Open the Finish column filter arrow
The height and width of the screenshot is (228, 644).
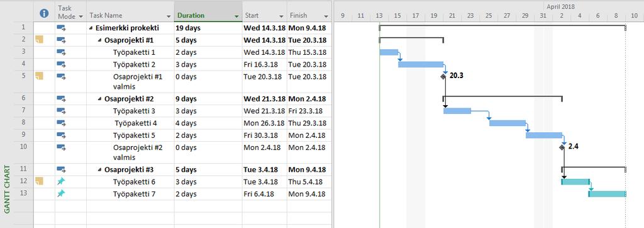(326, 16)
